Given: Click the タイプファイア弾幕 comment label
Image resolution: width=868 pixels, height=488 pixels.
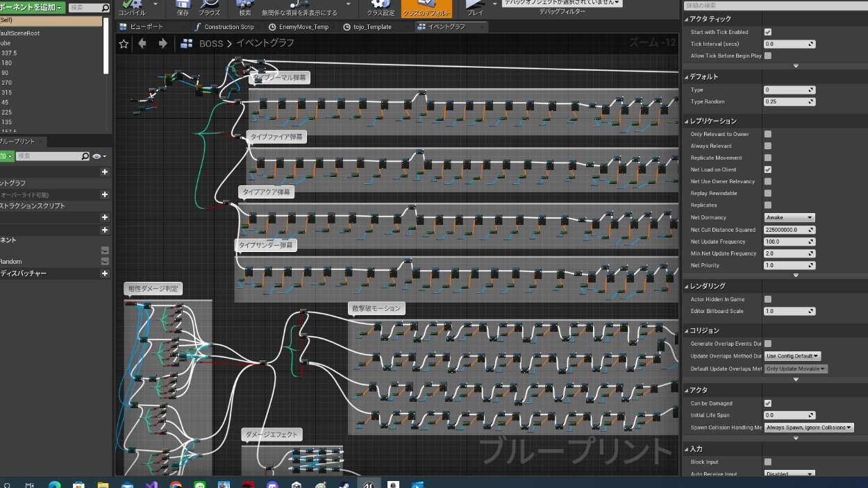Looking at the screenshot, I should click(x=276, y=137).
